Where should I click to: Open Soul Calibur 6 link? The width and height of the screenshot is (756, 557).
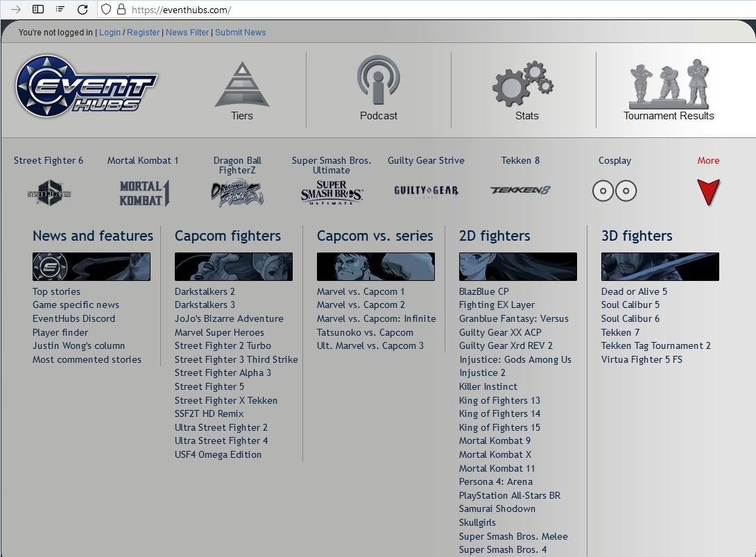(630, 319)
